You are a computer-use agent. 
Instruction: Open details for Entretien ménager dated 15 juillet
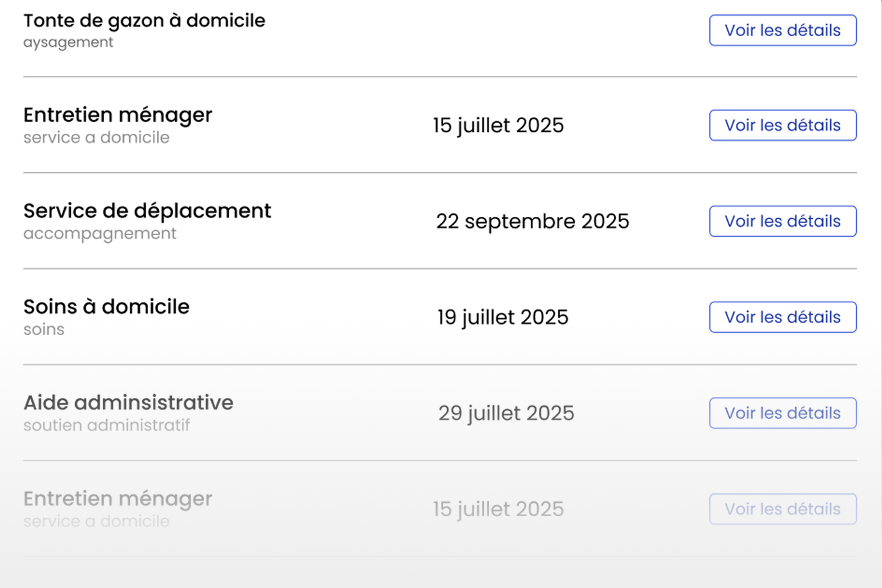pos(782,125)
